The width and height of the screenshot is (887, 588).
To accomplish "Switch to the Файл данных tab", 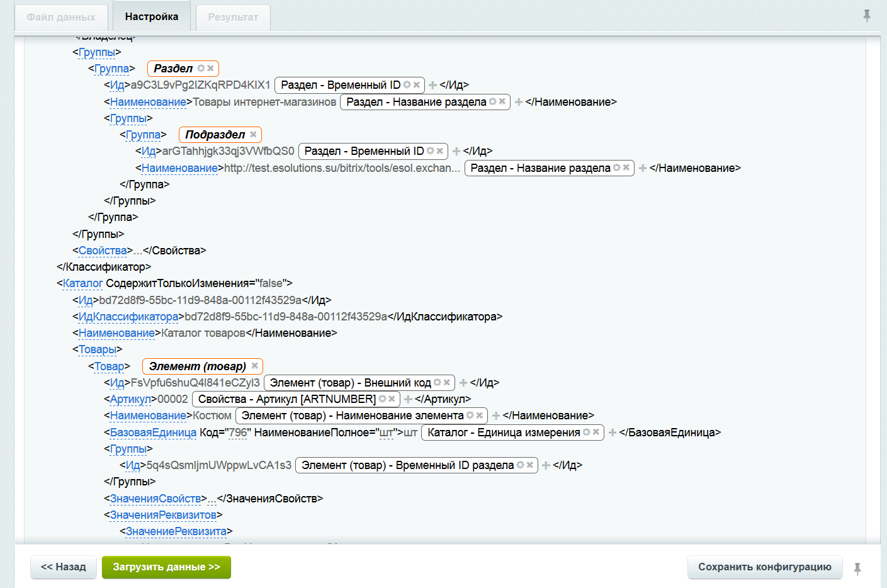I will pos(61,17).
